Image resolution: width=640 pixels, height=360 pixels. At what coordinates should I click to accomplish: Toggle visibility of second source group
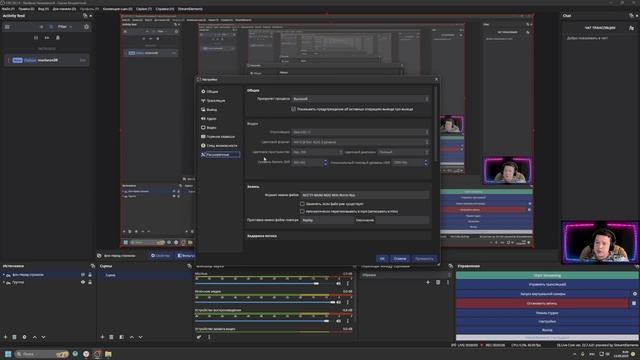click(83, 282)
